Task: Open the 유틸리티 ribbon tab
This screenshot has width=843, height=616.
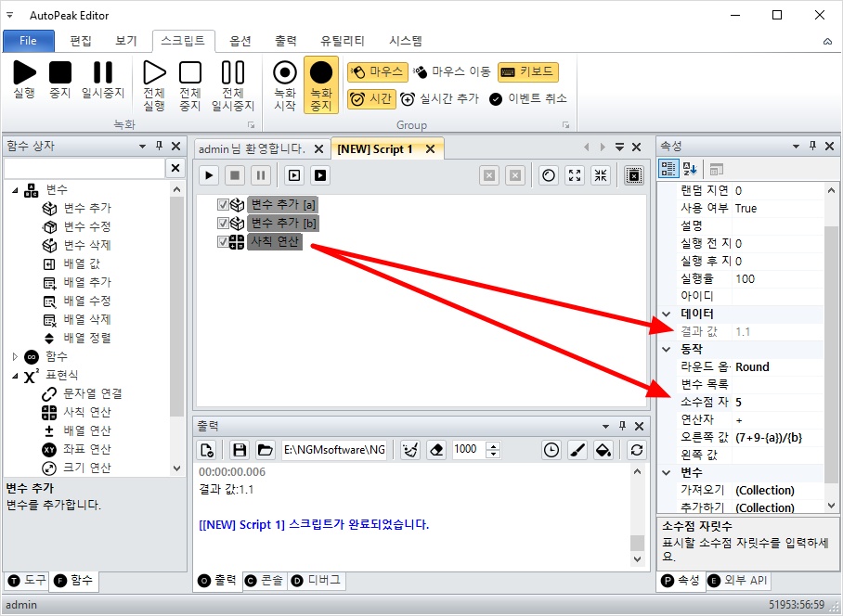Action: coord(342,41)
